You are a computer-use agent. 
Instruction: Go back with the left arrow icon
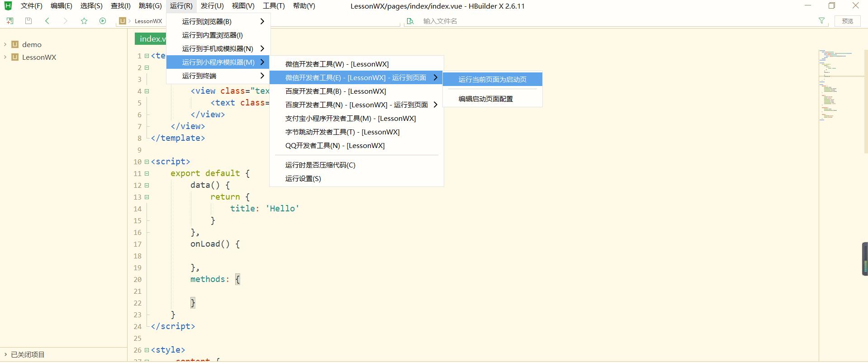point(47,21)
